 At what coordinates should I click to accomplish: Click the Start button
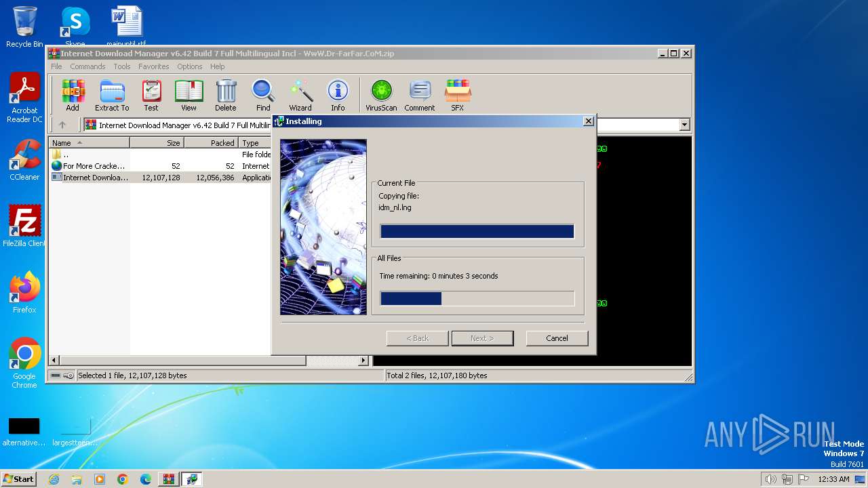click(18, 479)
